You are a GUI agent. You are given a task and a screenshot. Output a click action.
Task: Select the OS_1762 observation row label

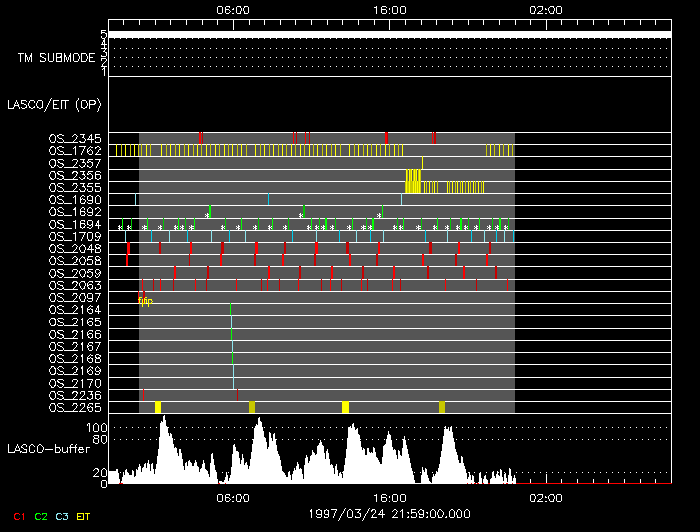(75, 150)
